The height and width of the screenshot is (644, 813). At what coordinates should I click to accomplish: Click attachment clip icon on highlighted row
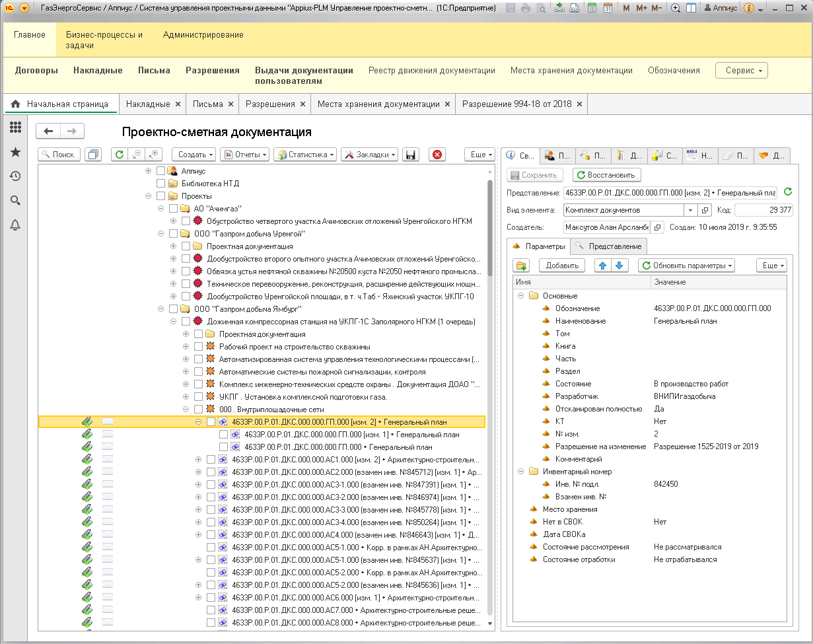click(x=87, y=421)
